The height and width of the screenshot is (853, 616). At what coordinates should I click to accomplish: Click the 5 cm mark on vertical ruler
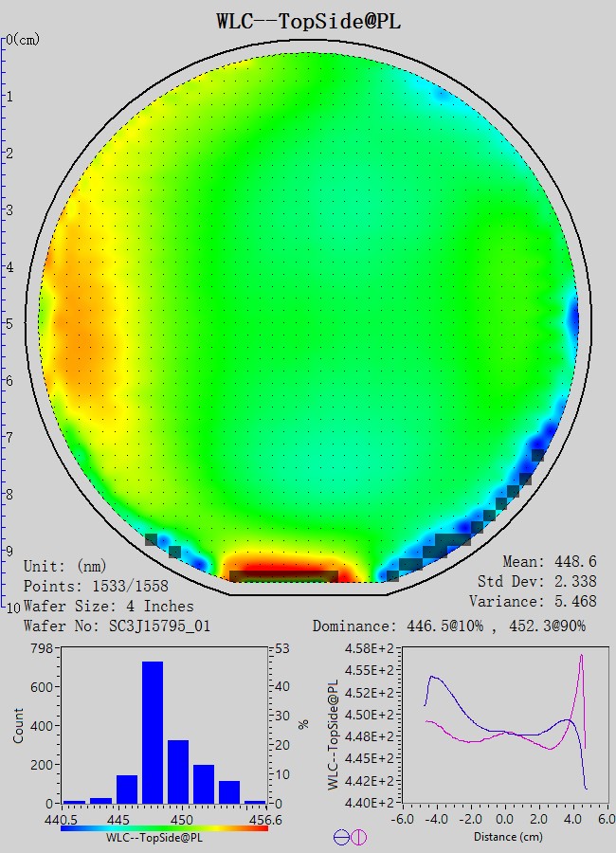click(x=8, y=323)
